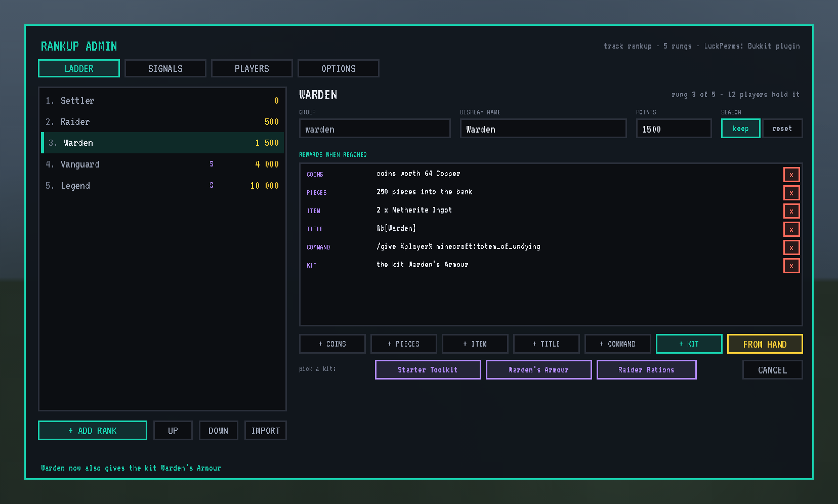
Task: Switch to the LADDER tab
Action: click(79, 68)
